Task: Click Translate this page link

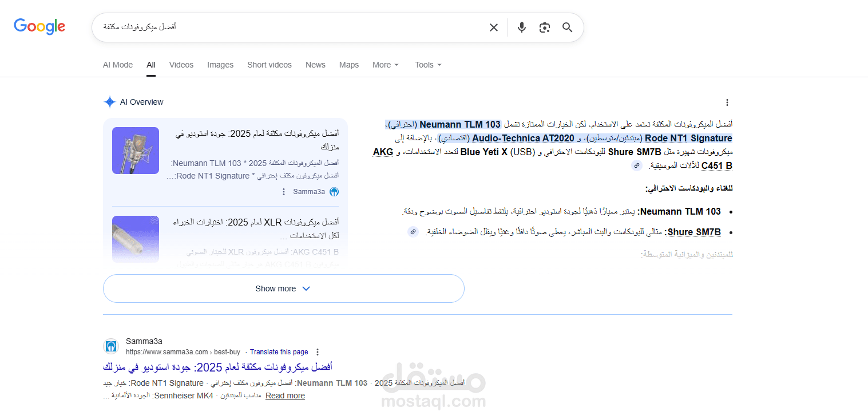Action: pos(279,352)
